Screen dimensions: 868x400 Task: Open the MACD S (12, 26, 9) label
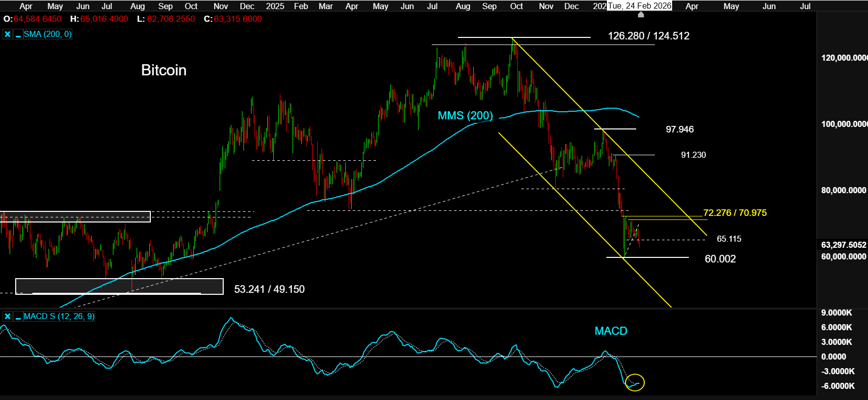point(59,317)
